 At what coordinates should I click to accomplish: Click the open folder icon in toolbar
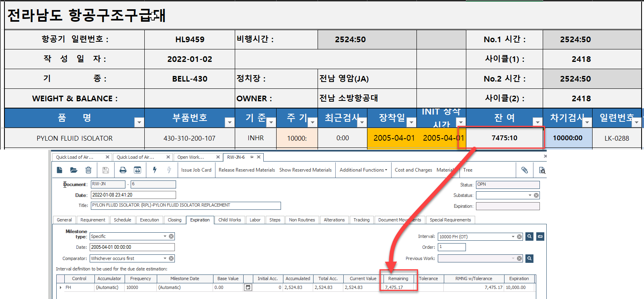[74, 170]
